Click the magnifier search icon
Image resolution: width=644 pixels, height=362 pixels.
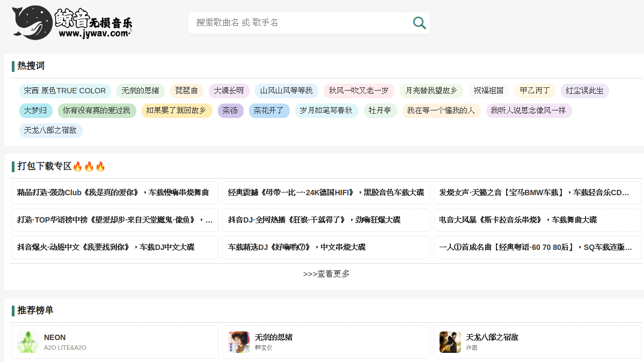(x=419, y=23)
